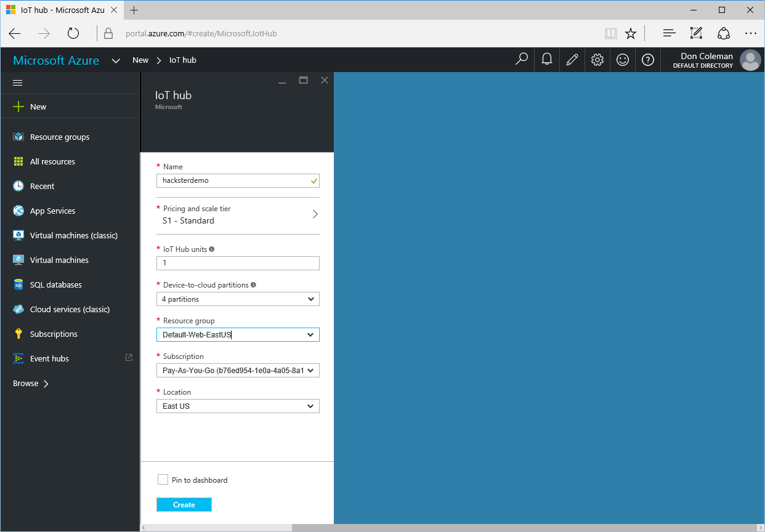
Task: Open the help question mark icon
Action: pyautogui.click(x=648, y=60)
